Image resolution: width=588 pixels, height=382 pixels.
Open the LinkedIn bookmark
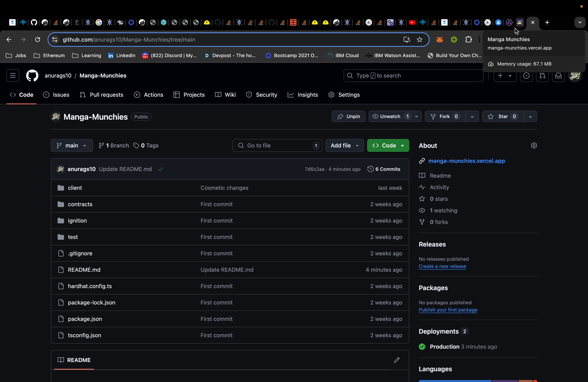pyautogui.click(x=122, y=56)
